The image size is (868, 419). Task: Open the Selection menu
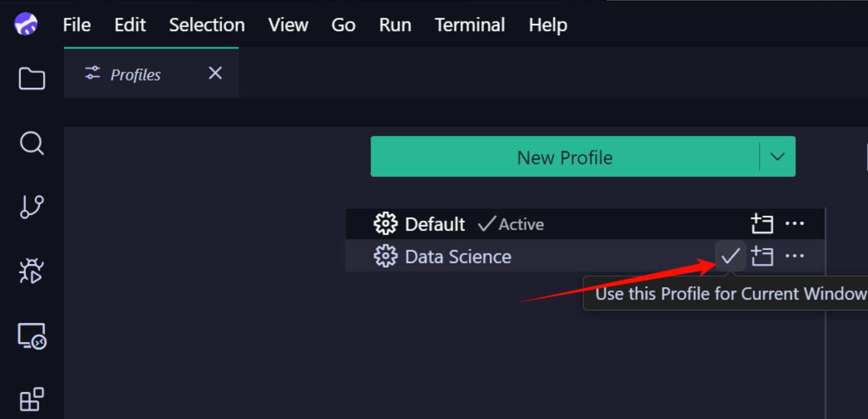[x=207, y=25]
